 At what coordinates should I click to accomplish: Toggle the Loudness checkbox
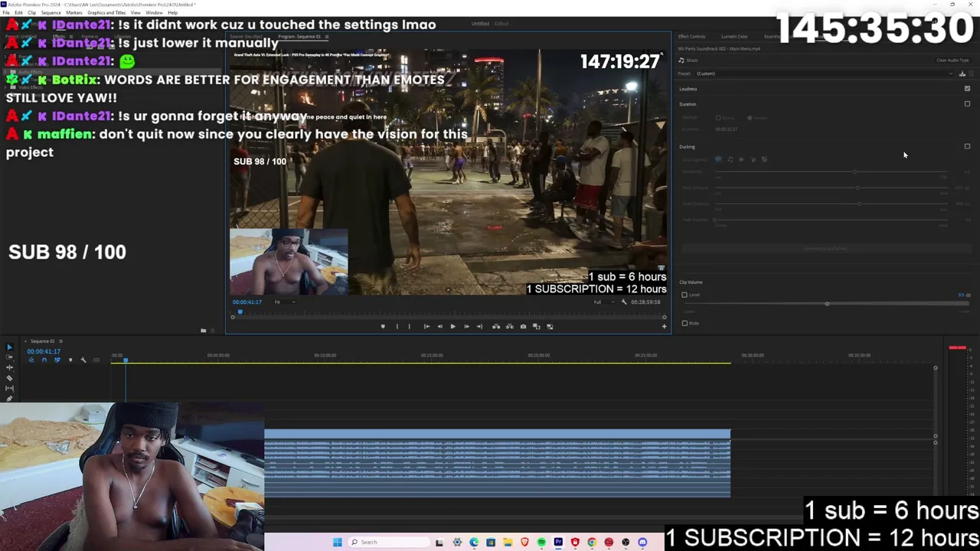[x=967, y=89]
